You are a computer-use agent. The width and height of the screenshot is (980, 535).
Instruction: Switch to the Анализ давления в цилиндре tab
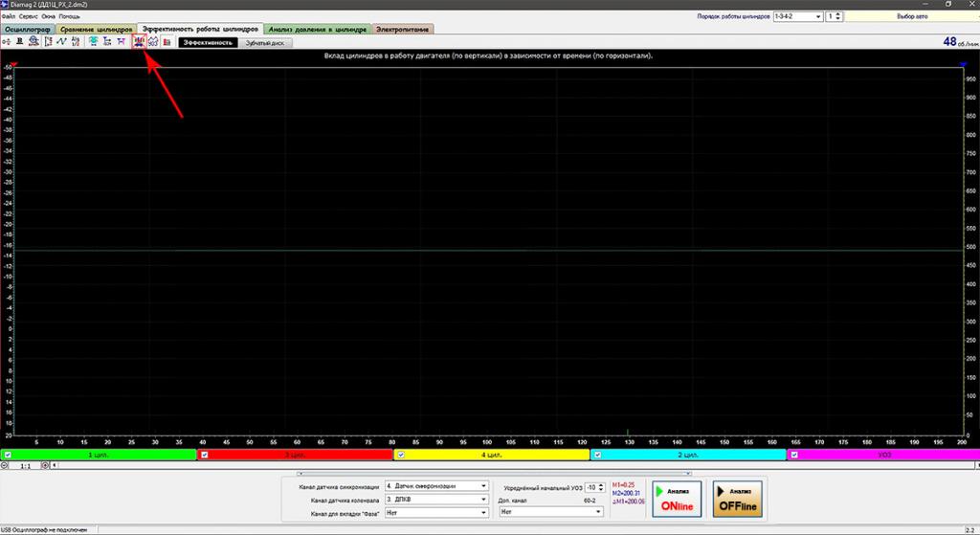pyautogui.click(x=318, y=30)
